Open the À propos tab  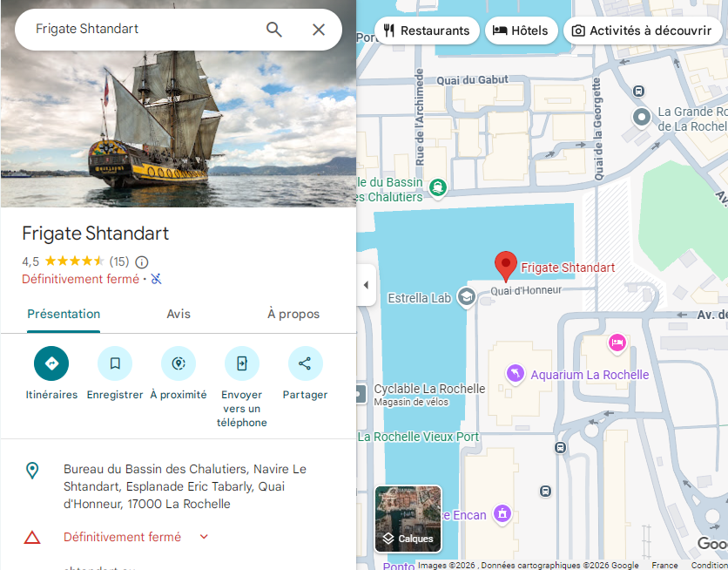[x=293, y=314]
